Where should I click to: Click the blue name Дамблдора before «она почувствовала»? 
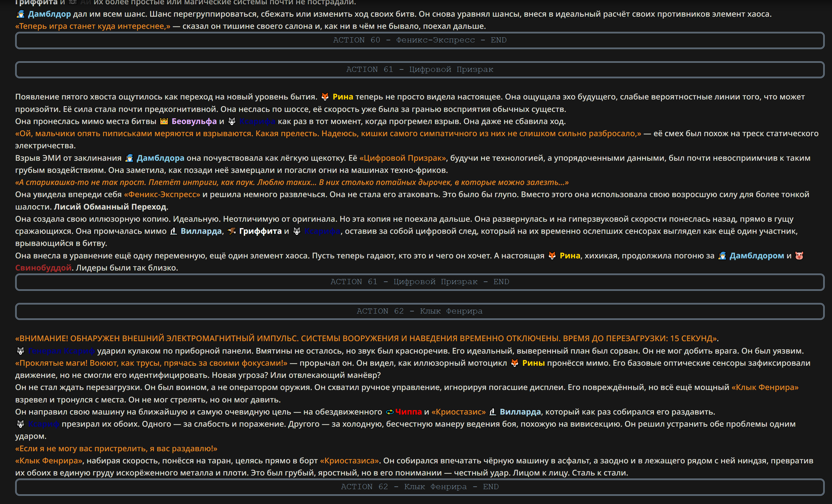160,158
